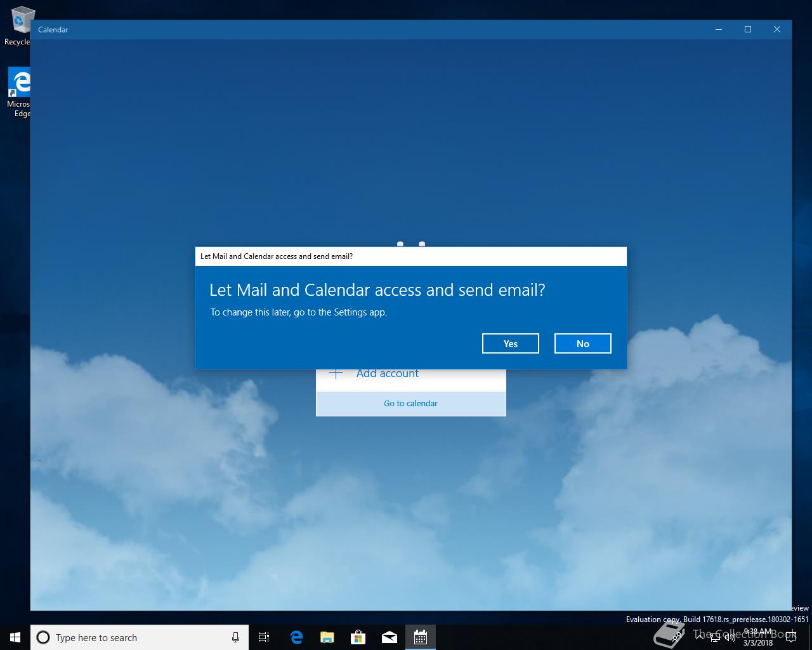This screenshot has height=650, width=812.
Task: Click Yes in the email access dialog
Action: [511, 343]
